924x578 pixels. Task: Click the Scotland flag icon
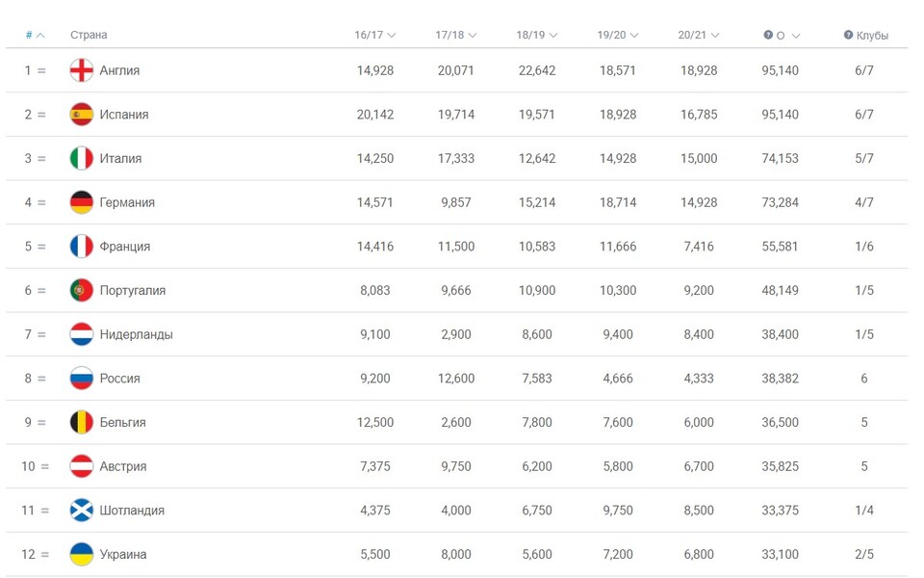pyautogui.click(x=82, y=511)
